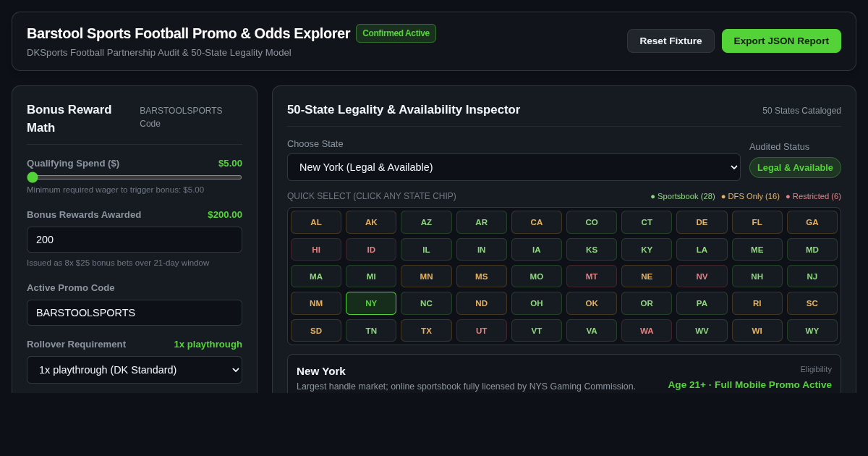868x456 pixels.
Task: Click the TX state chip
Action: click(x=426, y=331)
